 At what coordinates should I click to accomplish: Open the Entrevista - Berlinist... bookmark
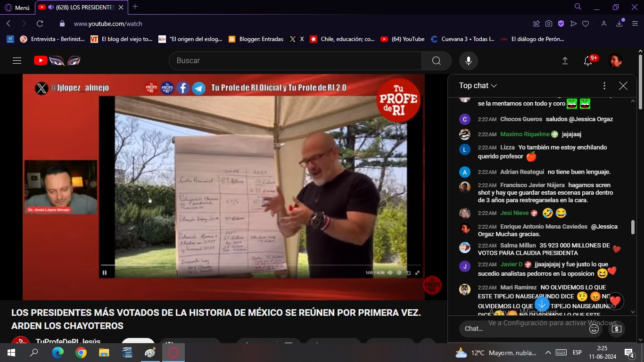[52, 39]
